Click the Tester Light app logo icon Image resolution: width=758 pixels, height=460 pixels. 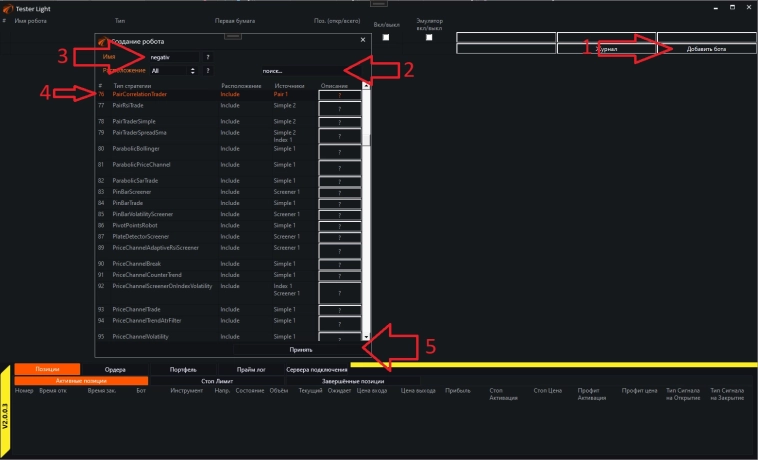8,6
